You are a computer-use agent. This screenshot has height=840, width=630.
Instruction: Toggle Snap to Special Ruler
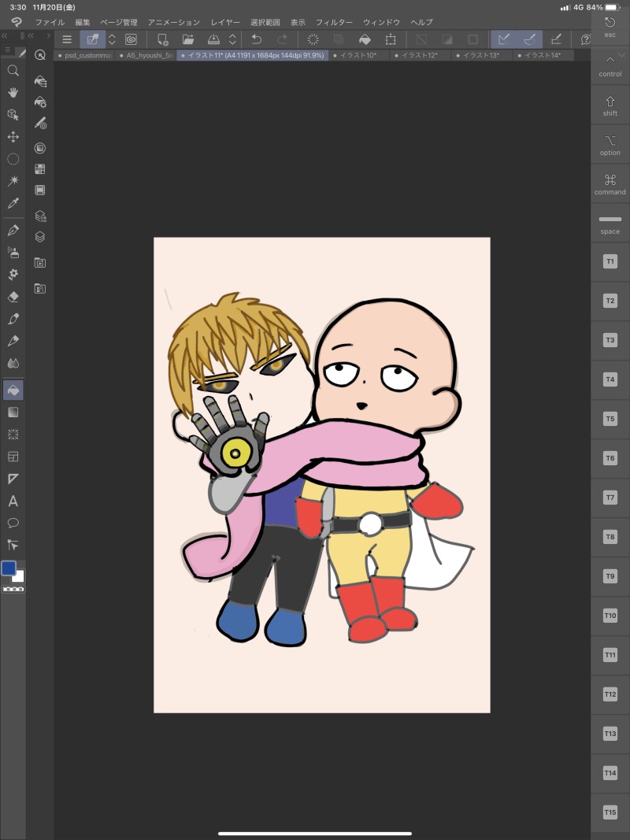click(530, 39)
